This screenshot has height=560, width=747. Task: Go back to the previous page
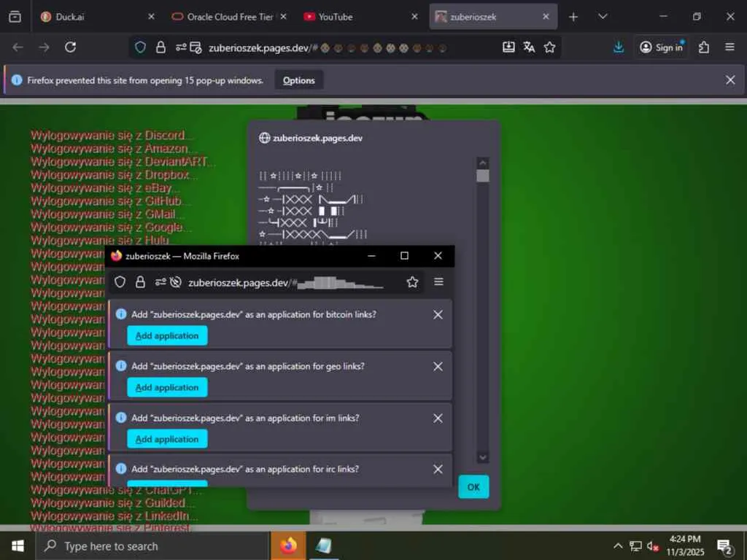(x=18, y=47)
